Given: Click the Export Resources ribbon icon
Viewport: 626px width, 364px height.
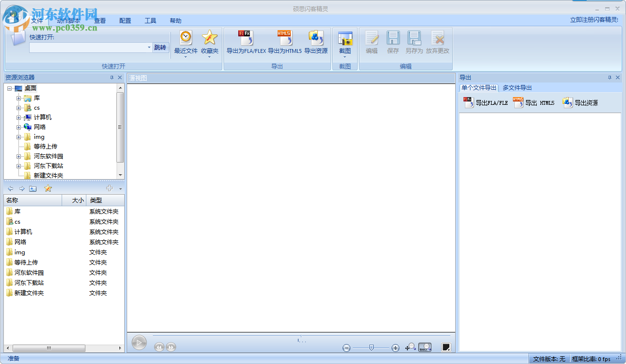Looking at the screenshot, I should point(316,38).
